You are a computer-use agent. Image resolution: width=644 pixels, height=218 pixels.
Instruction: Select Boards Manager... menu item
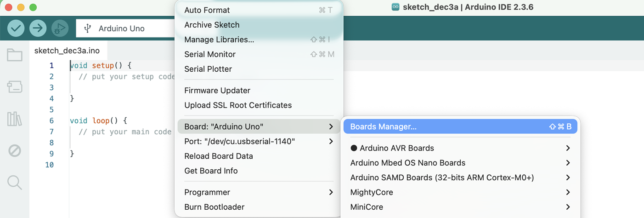tap(459, 126)
